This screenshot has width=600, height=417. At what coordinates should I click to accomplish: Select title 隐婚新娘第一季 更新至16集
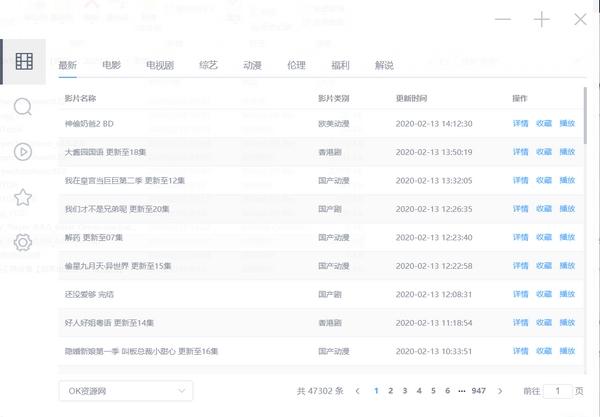141,351
